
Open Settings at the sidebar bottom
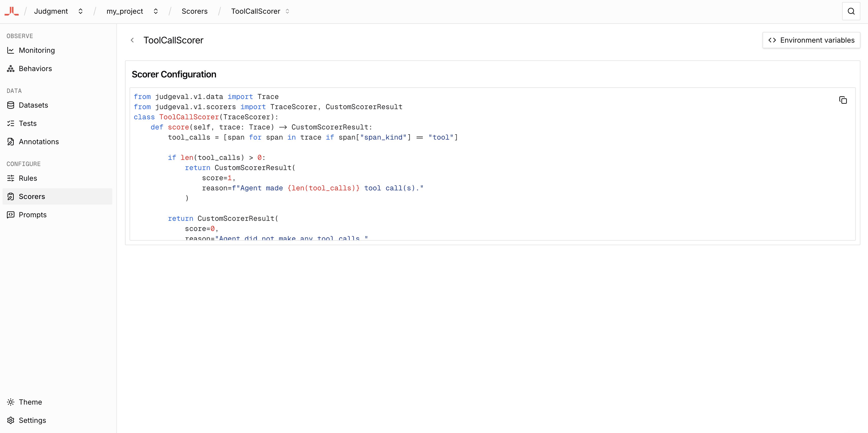click(32, 420)
